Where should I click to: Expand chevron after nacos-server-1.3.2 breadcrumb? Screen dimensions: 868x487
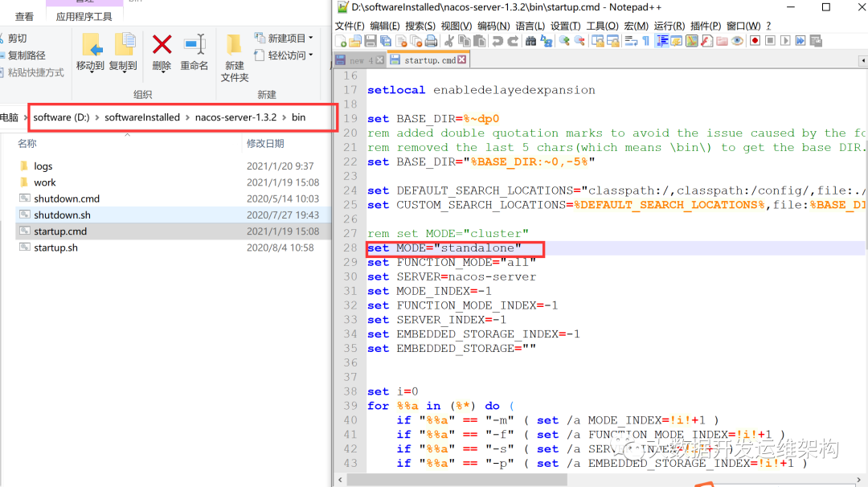point(285,117)
